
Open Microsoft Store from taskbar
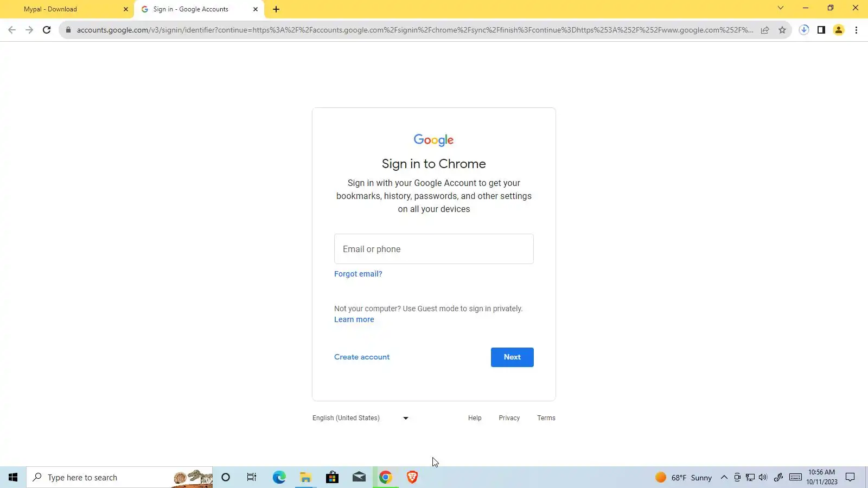332,477
